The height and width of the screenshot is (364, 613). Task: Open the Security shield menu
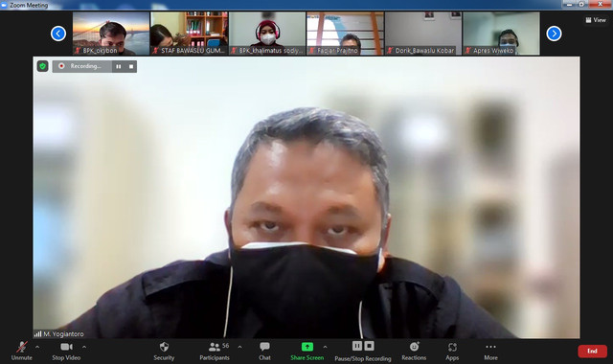[164, 351]
